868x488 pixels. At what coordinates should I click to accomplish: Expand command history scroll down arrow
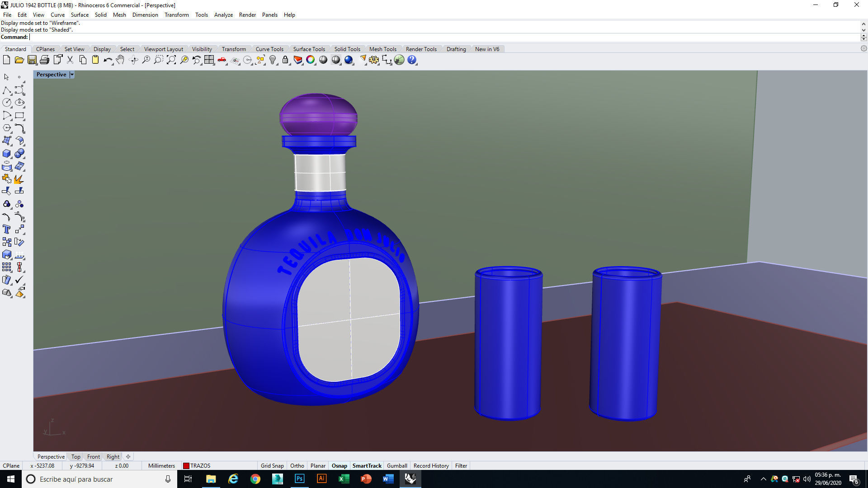[x=863, y=30]
